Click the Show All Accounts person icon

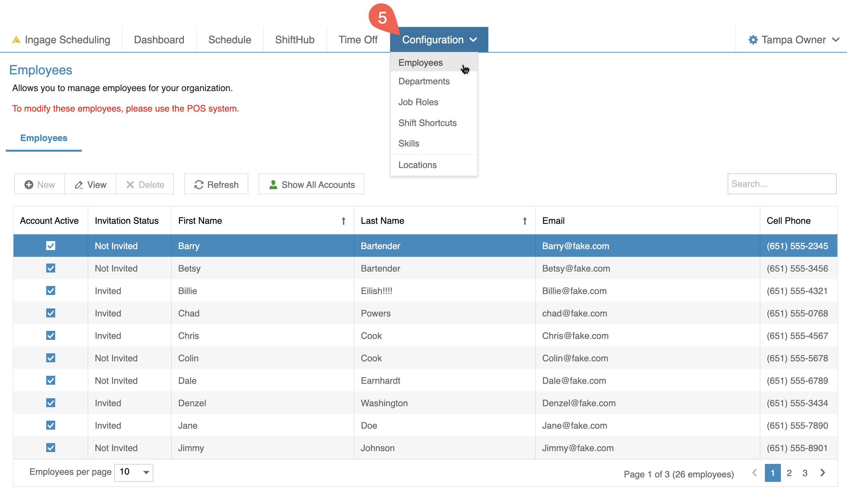point(273,184)
